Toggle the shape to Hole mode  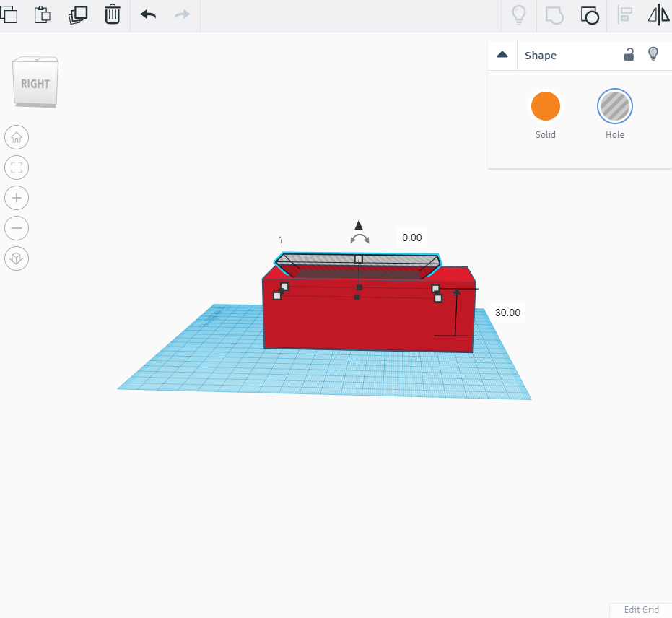pyautogui.click(x=614, y=105)
